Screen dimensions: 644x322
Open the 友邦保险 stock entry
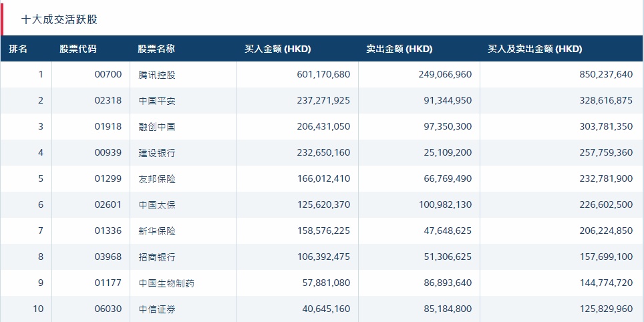tap(157, 179)
